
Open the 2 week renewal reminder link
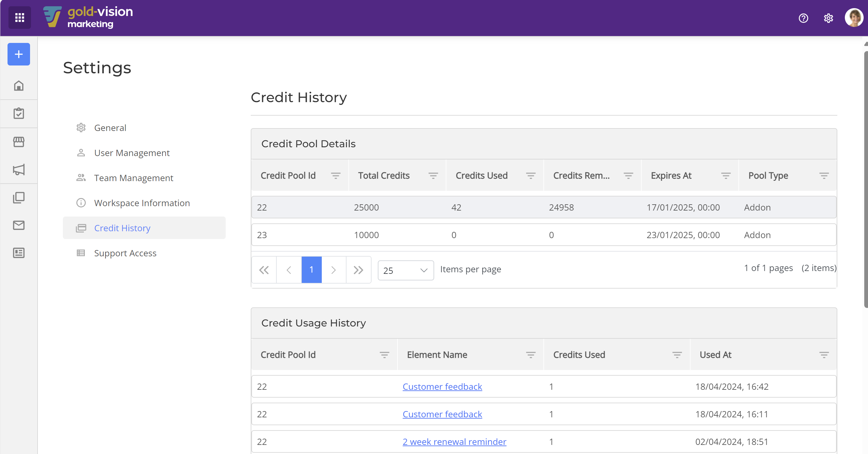454,442
